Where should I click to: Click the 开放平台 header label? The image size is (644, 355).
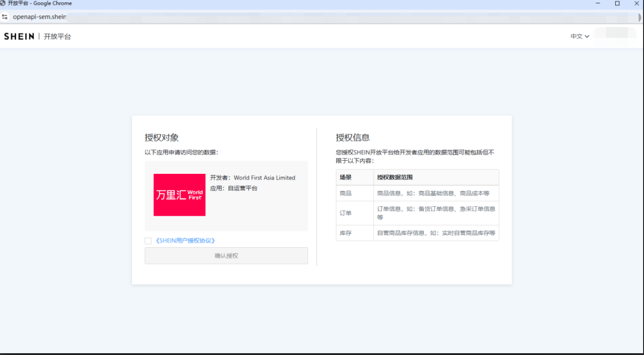(57, 36)
